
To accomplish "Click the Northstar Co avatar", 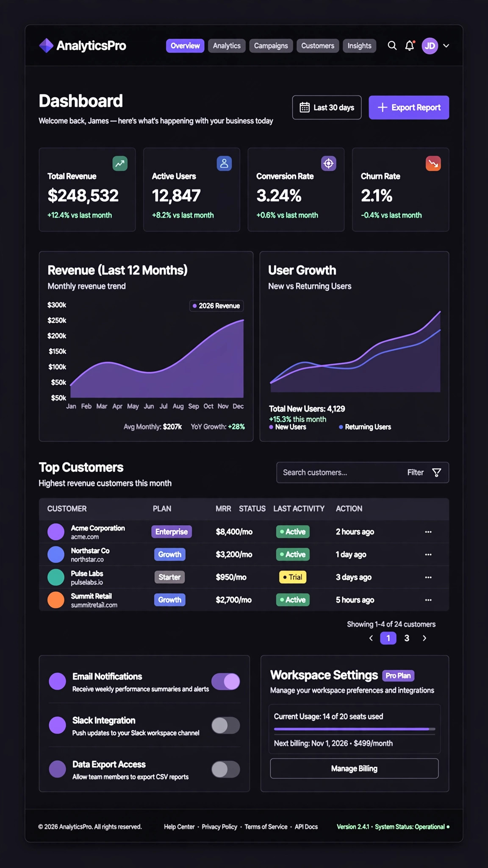I will pyautogui.click(x=56, y=554).
